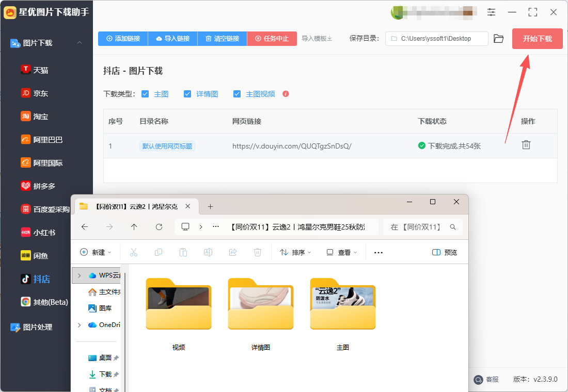This screenshot has width=568, height=392.
Task: Open the 新建 dropdown in Explorer
Action: coord(96,252)
